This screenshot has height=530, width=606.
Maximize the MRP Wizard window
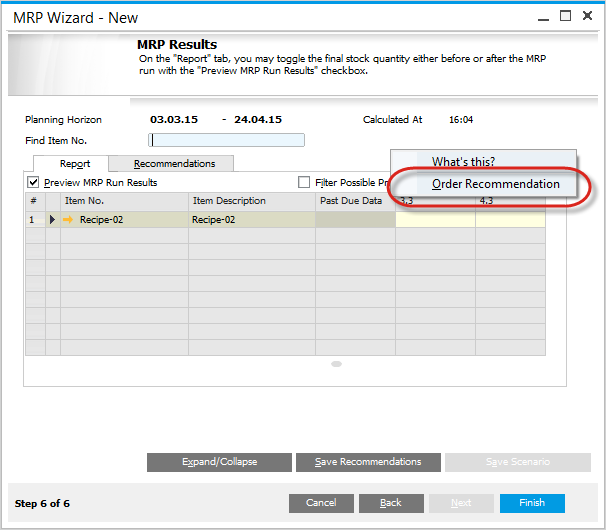[565, 16]
